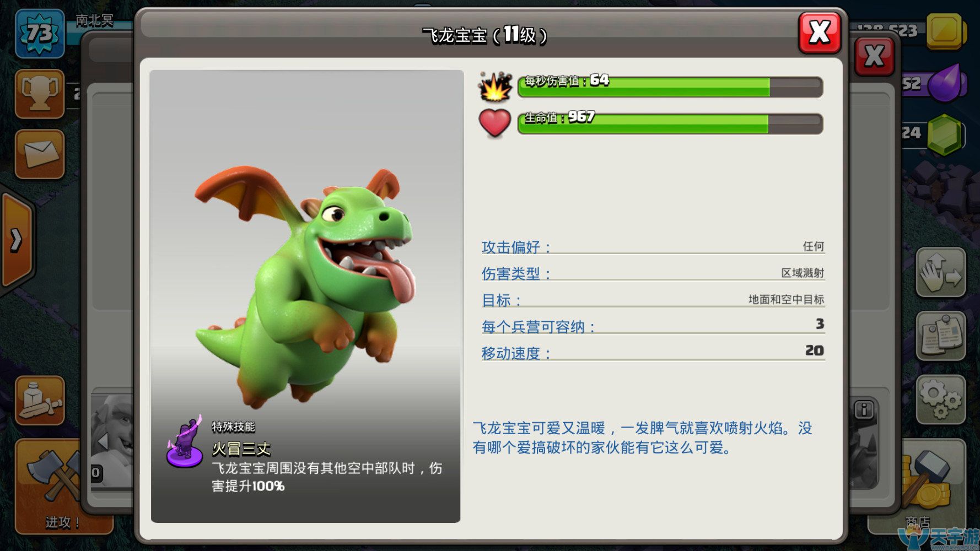Tap the 火冒三丈 ability name
The image size is (980, 551).
241,449
